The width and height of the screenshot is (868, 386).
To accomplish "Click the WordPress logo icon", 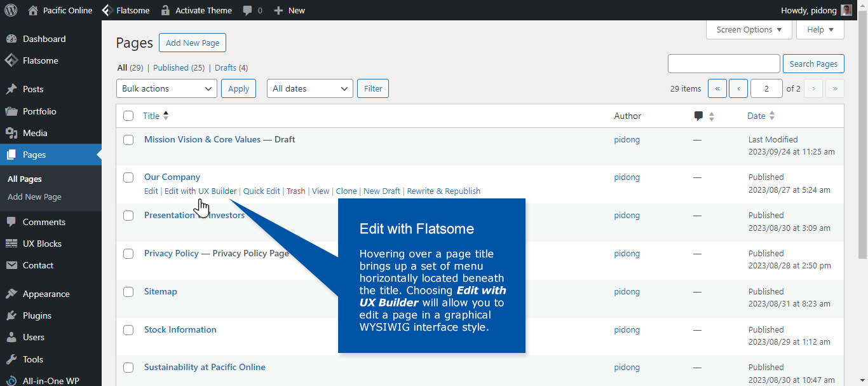I will pyautogui.click(x=11, y=10).
